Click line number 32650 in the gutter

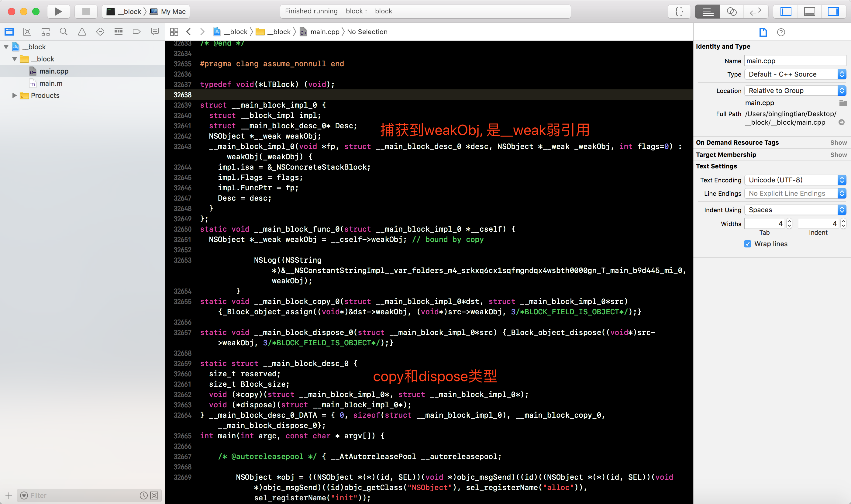(183, 229)
